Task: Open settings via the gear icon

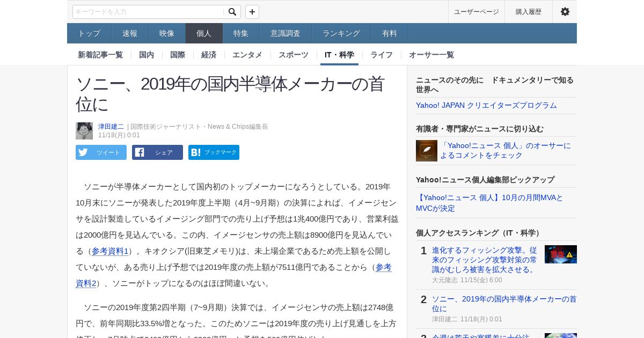Action: tap(565, 12)
